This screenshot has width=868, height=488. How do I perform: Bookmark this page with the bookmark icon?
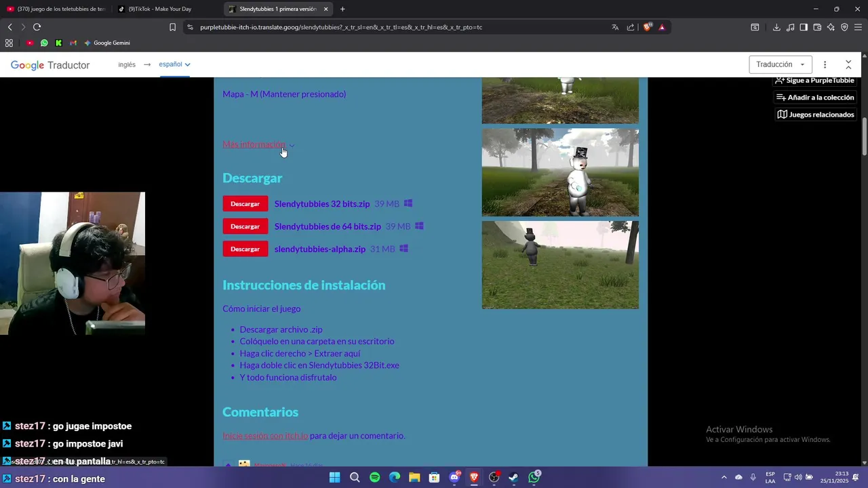(x=172, y=27)
